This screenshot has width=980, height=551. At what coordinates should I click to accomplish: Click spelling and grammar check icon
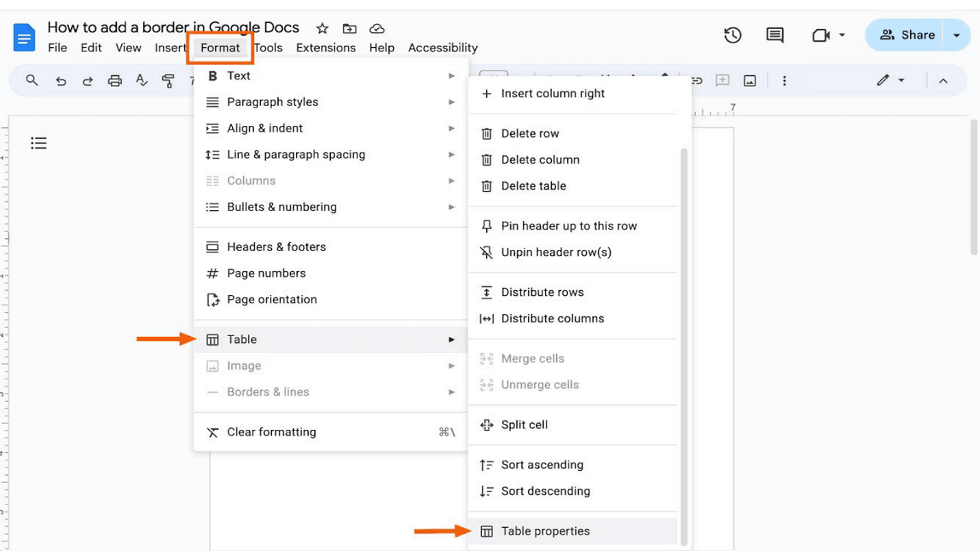click(x=142, y=81)
